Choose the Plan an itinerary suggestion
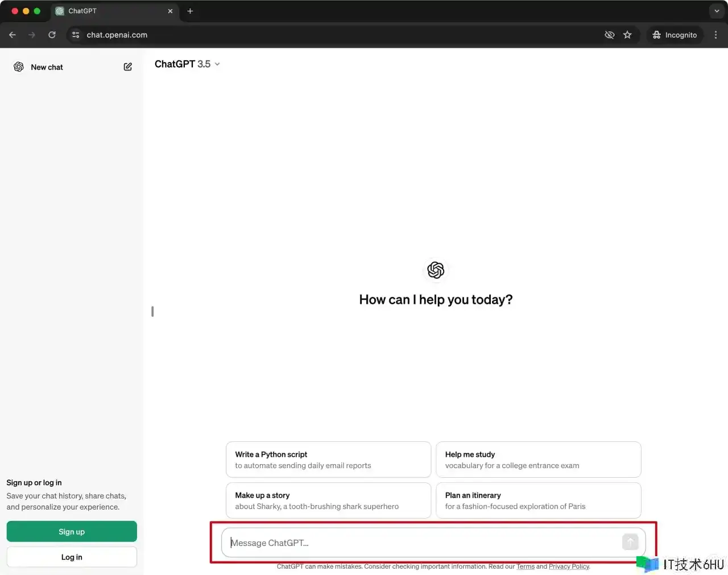Image resolution: width=728 pixels, height=575 pixels. tap(539, 500)
